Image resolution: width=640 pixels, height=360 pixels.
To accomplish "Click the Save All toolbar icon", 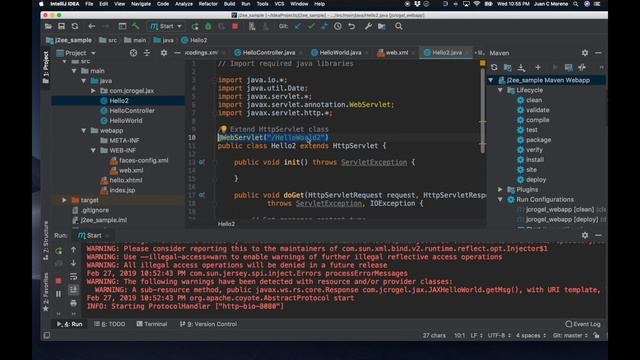I will coord(61,26).
